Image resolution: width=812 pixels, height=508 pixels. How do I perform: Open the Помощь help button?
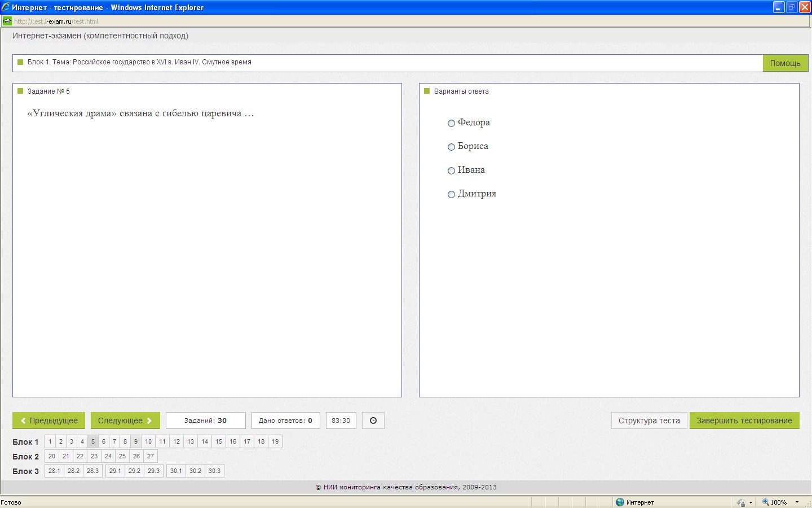pos(785,63)
